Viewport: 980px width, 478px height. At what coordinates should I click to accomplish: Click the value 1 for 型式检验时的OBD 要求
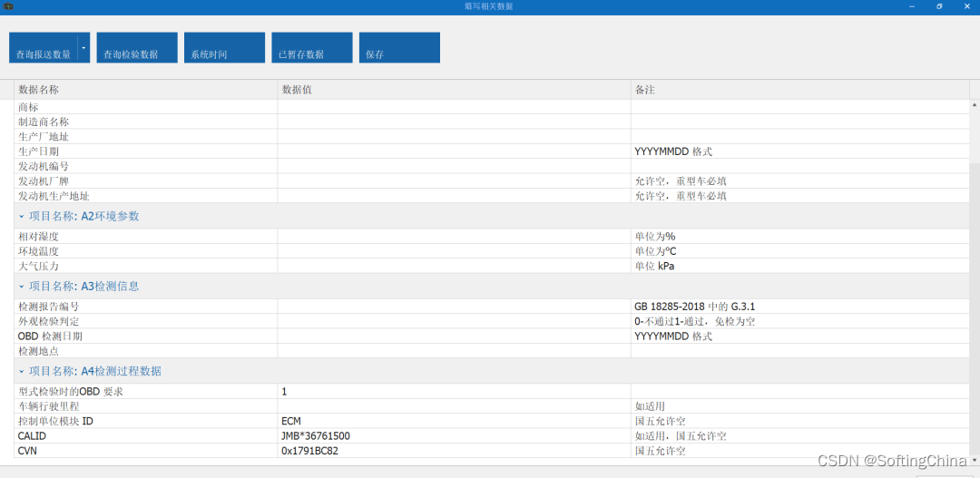click(454, 392)
